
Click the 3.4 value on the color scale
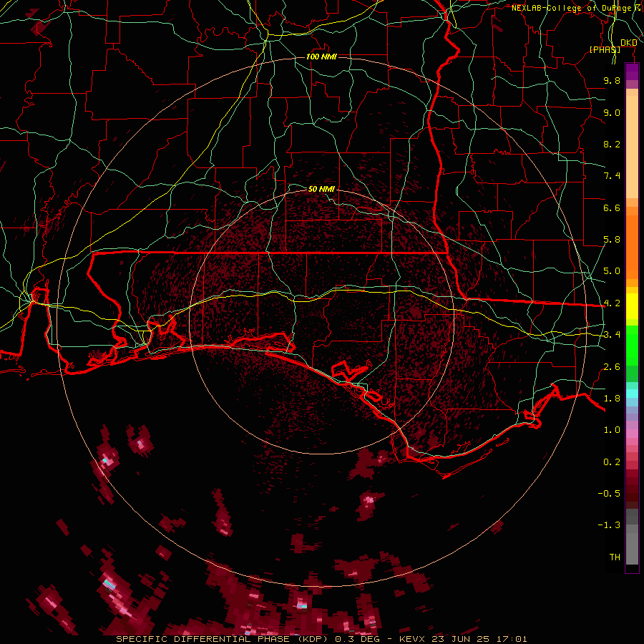point(612,335)
